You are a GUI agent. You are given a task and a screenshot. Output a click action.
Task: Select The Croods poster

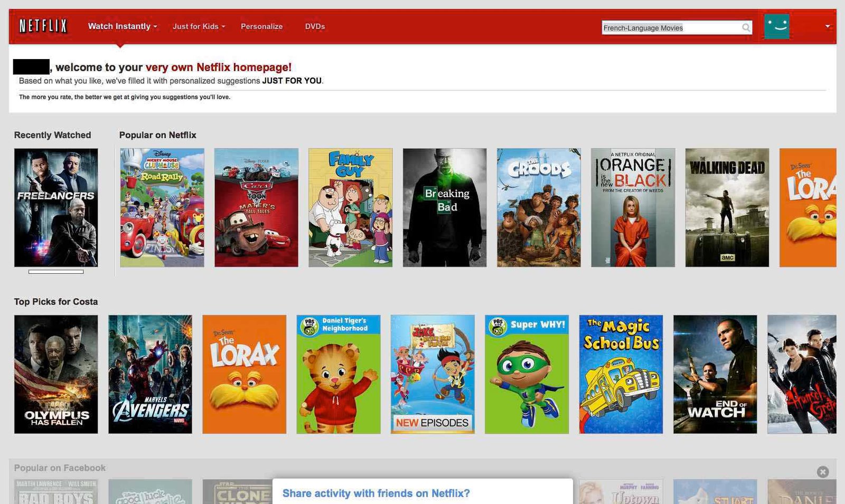[539, 207]
